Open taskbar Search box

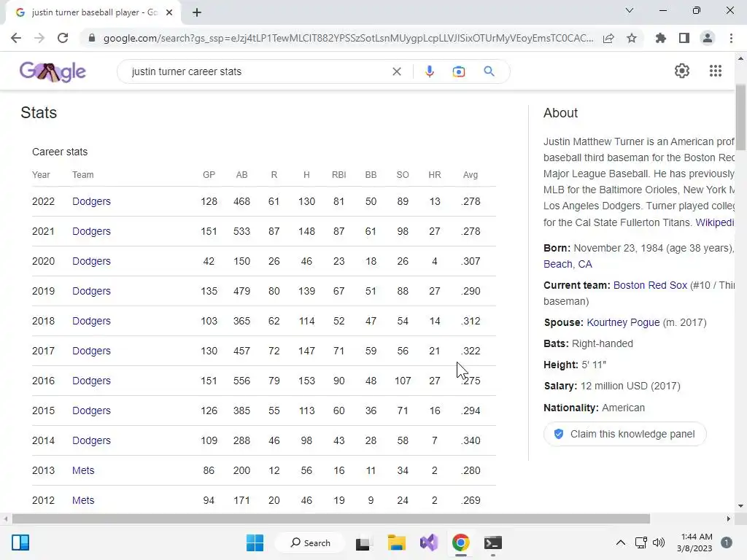pos(310,542)
